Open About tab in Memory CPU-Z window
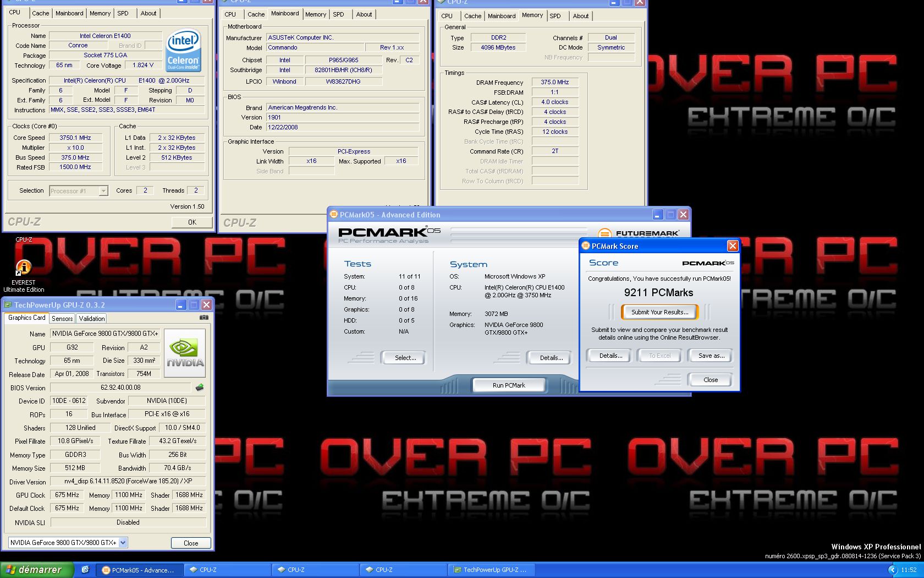The width and height of the screenshot is (924, 578). pyautogui.click(x=581, y=16)
